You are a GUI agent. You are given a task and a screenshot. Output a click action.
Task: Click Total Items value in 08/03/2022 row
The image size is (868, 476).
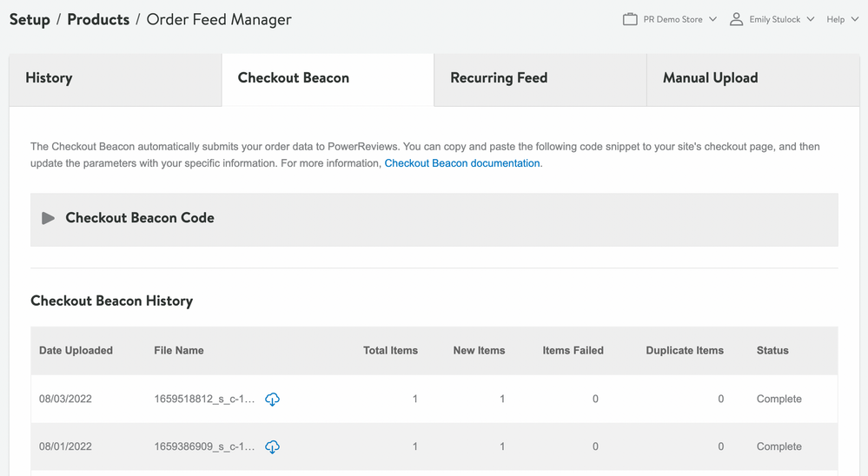(x=414, y=399)
